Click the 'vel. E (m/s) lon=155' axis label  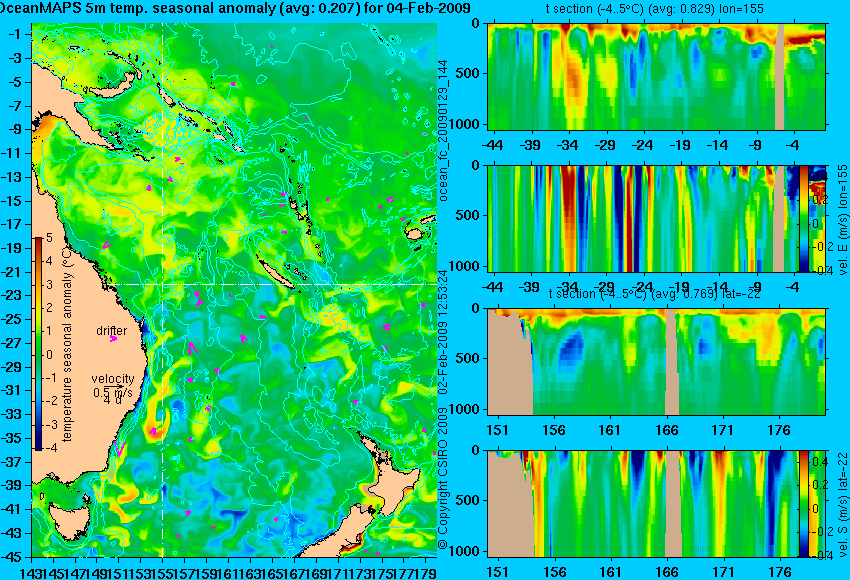(x=842, y=220)
